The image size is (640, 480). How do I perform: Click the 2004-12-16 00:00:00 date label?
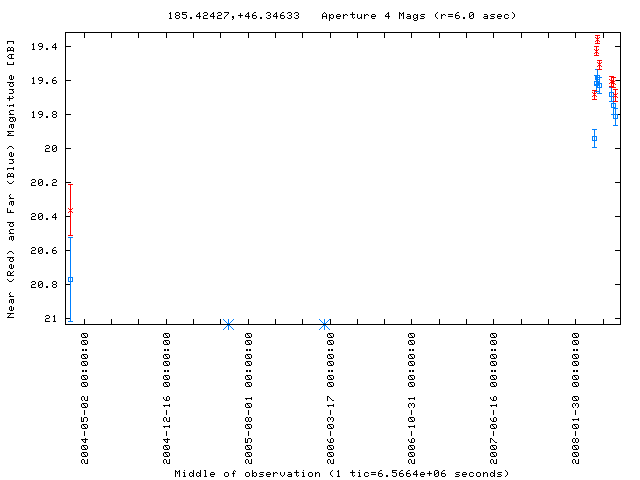(167, 398)
